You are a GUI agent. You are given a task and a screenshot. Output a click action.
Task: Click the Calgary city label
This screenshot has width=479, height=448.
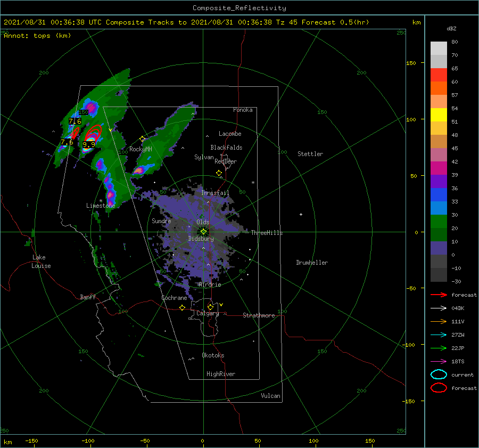(208, 313)
